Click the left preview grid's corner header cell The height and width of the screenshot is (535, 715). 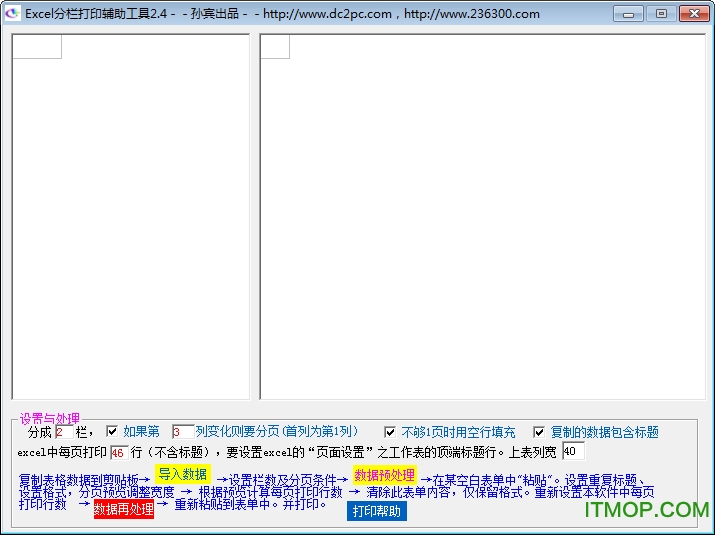(37, 47)
